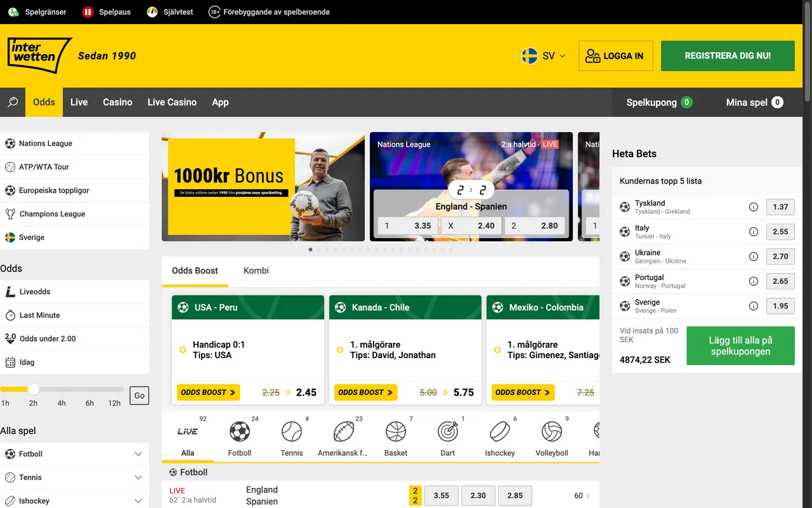
Task: Select banner draw odds X 2.40
Action: coord(471,225)
